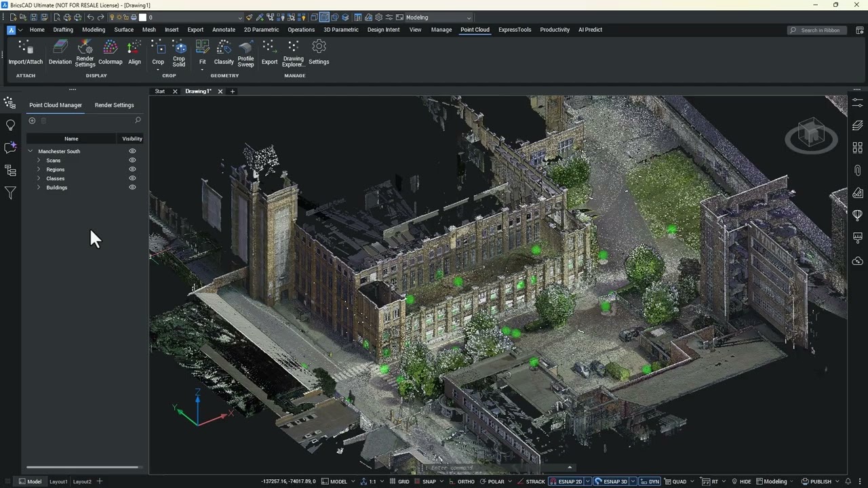Hide the Scans visibility eye
This screenshot has width=868, height=488.
[132, 160]
